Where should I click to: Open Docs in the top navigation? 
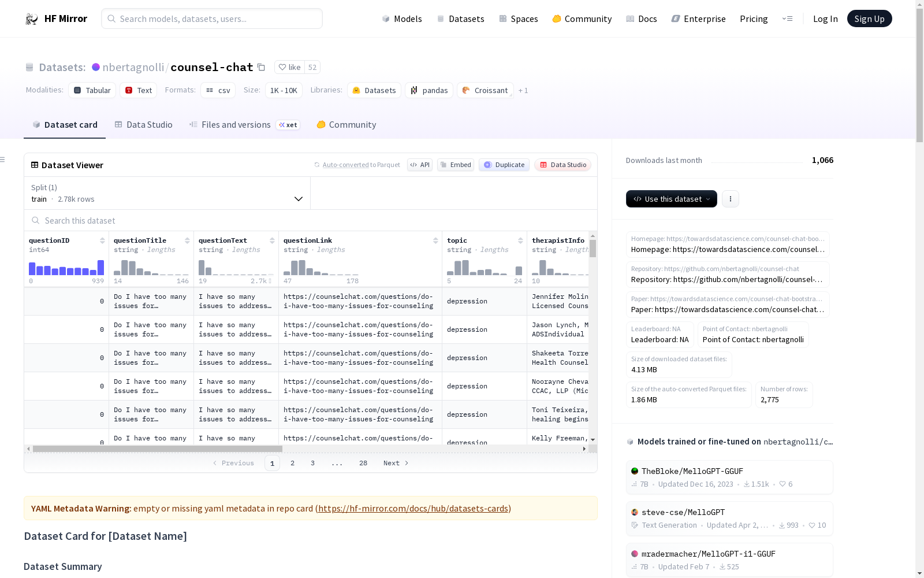click(642, 18)
